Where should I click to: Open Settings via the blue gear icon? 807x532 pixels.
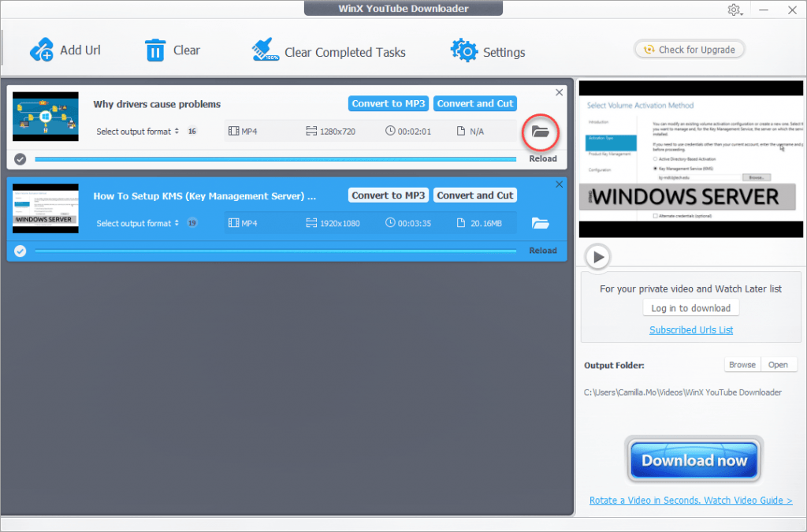pos(464,51)
